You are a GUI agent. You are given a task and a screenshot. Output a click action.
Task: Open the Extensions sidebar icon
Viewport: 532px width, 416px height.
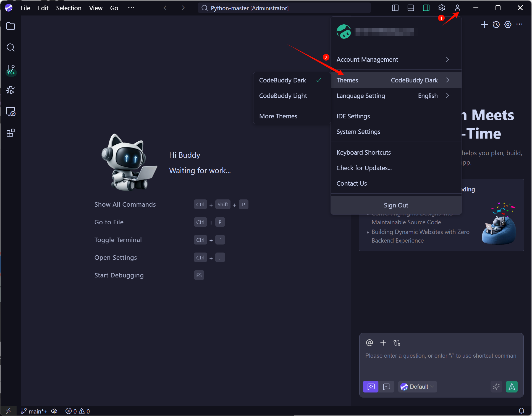(11, 133)
